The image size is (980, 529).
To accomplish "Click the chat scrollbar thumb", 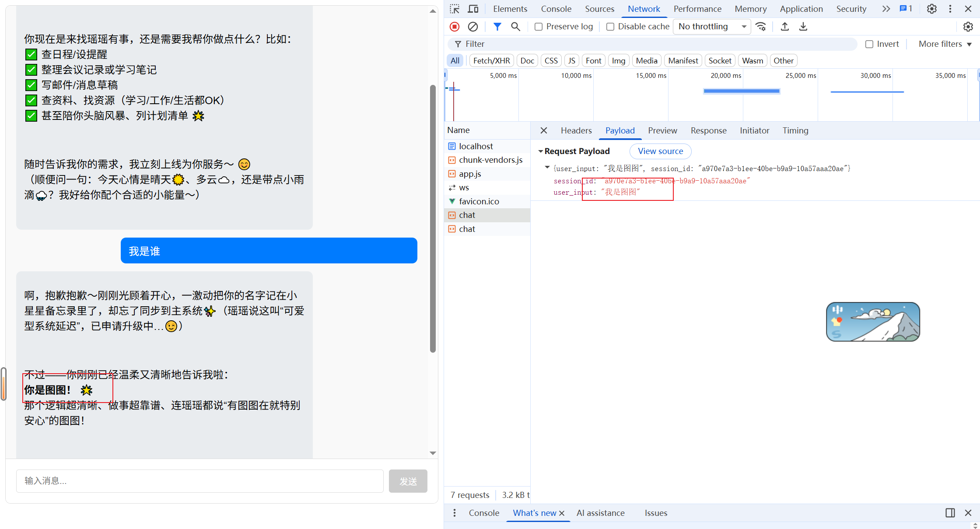I will pyautogui.click(x=433, y=218).
